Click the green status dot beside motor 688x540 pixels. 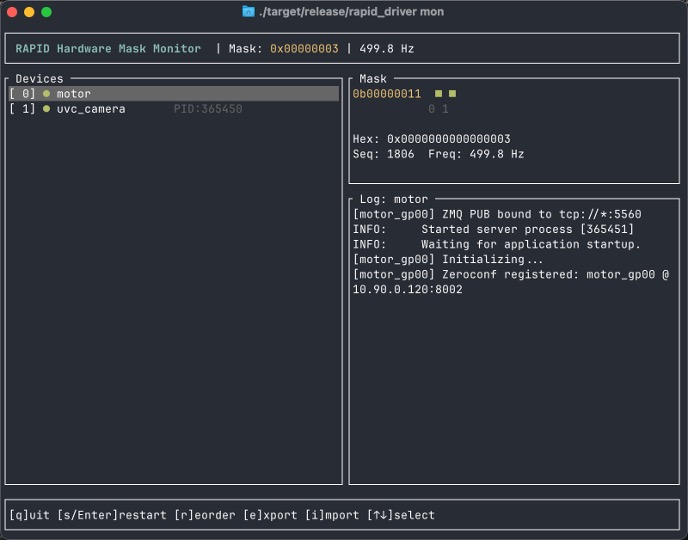pos(46,94)
